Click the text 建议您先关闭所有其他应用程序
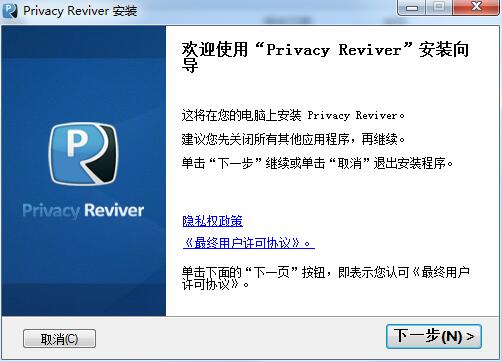This screenshot has width=502, height=362. (293, 139)
